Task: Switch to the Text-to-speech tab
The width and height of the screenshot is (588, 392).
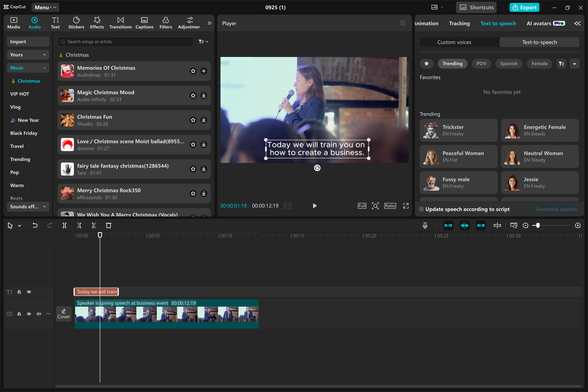Action: pyautogui.click(x=539, y=42)
